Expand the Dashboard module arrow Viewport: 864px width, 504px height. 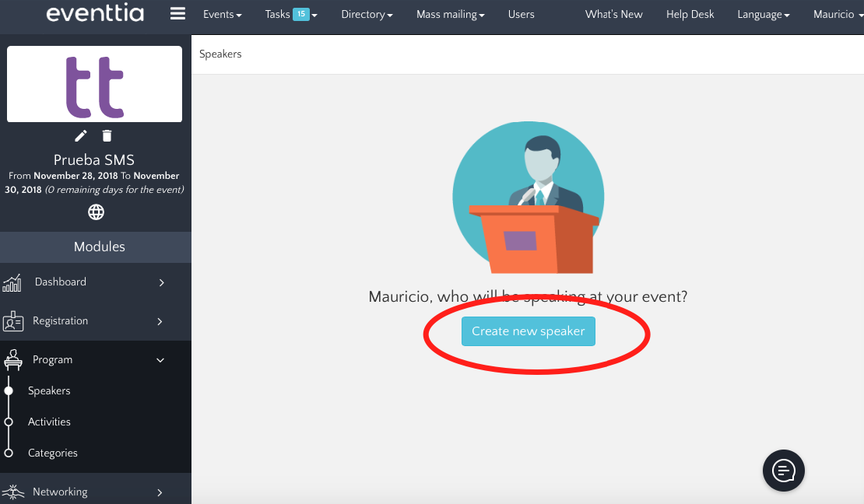161,282
